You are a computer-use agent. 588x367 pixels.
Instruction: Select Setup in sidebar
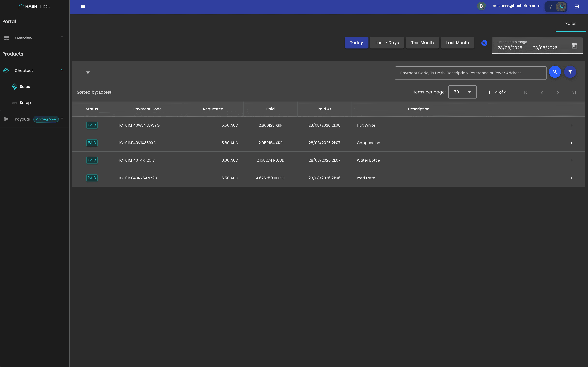click(x=25, y=103)
